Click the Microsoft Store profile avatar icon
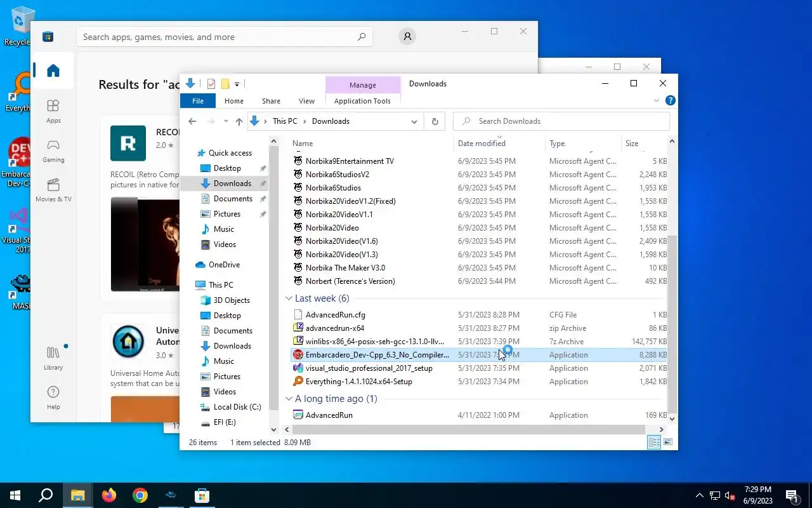Image resolution: width=812 pixels, height=508 pixels. click(x=407, y=37)
